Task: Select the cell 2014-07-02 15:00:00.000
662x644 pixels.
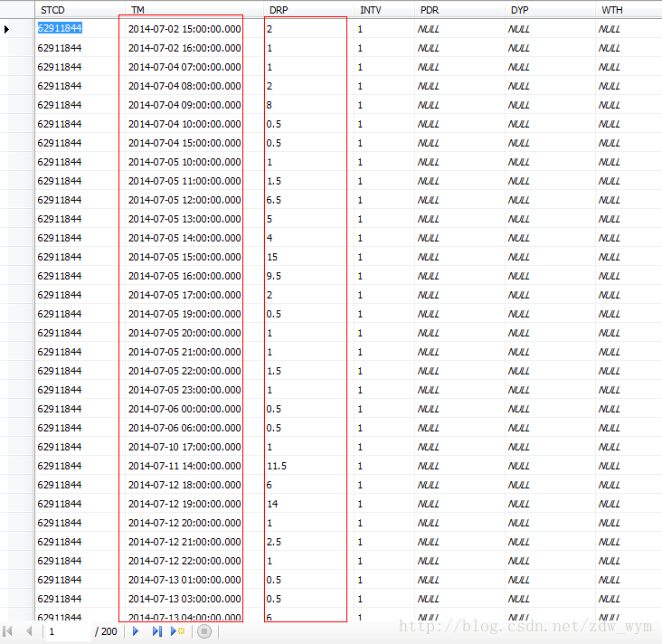Action: point(184,29)
